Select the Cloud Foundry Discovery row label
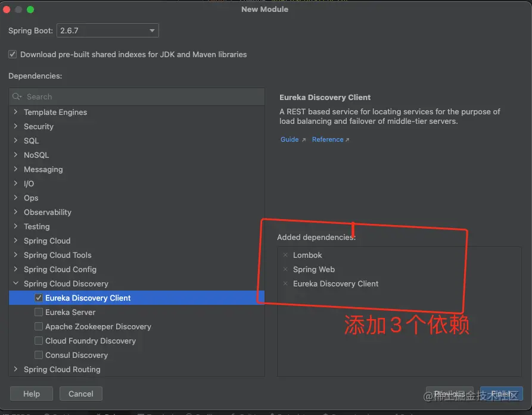Image resolution: width=532 pixels, height=415 pixels. (91, 341)
